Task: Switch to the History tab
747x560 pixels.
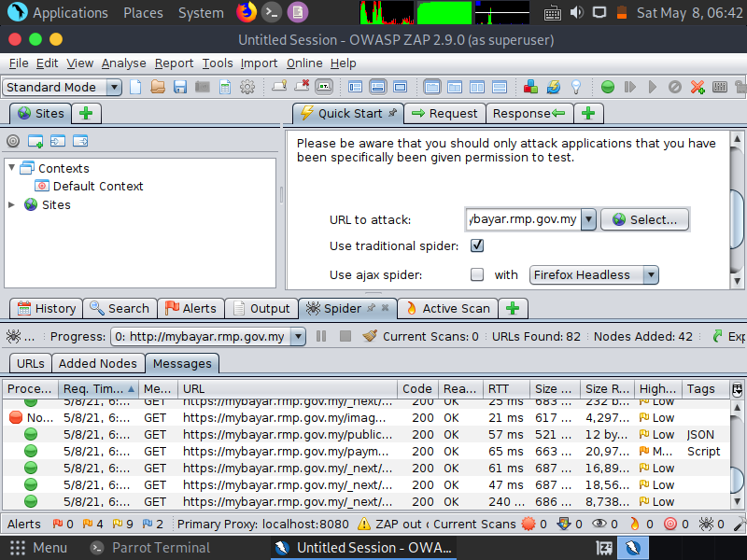Action: (x=46, y=309)
